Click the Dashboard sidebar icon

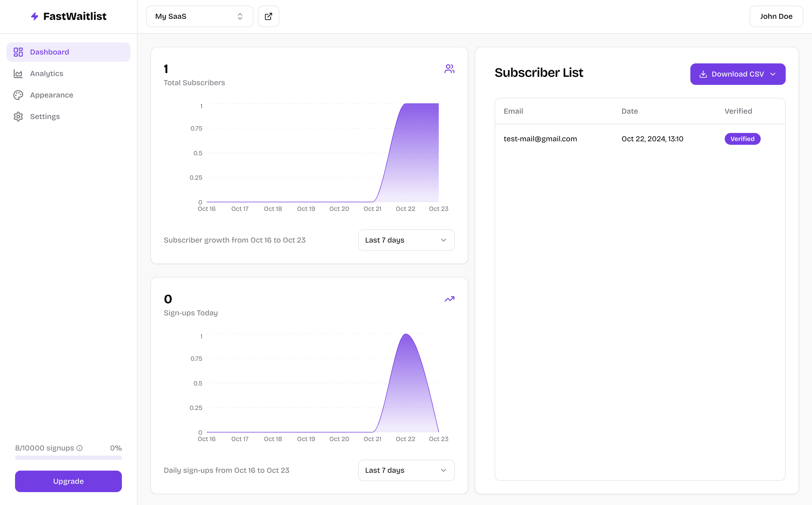(19, 52)
